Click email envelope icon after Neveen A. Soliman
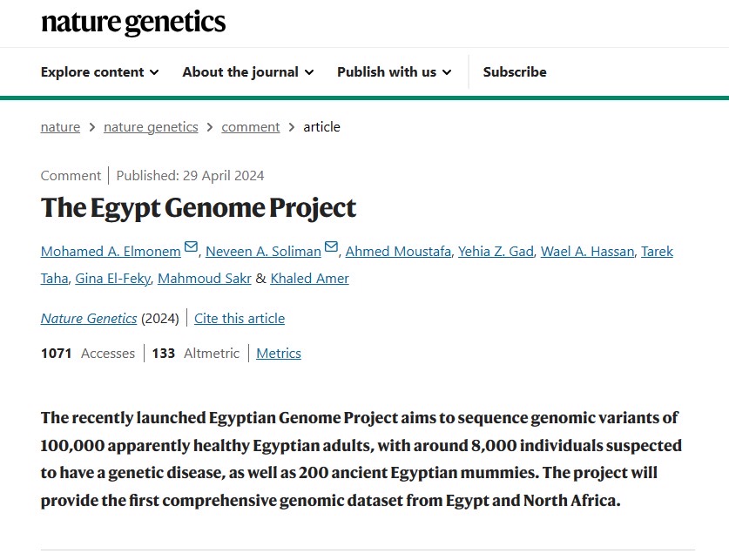 (331, 248)
